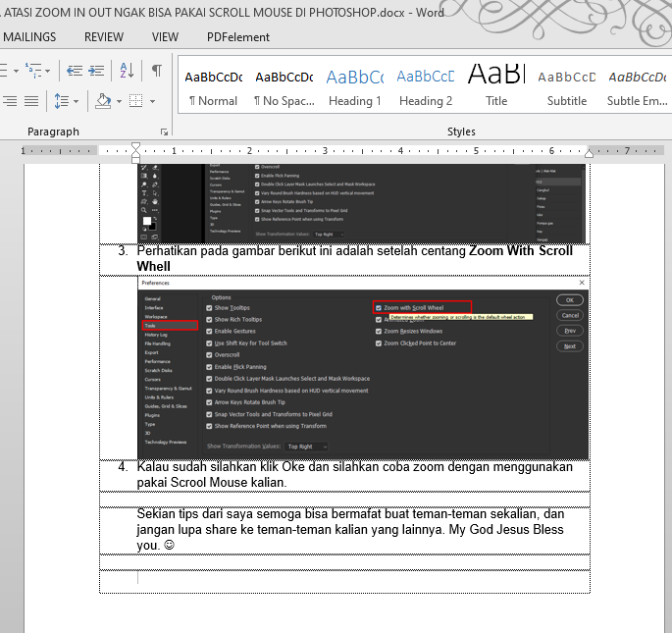Click Arrow Keys Rotate Brush Tip checkbox in lower image
The height and width of the screenshot is (633, 672).
tap(209, 402)
